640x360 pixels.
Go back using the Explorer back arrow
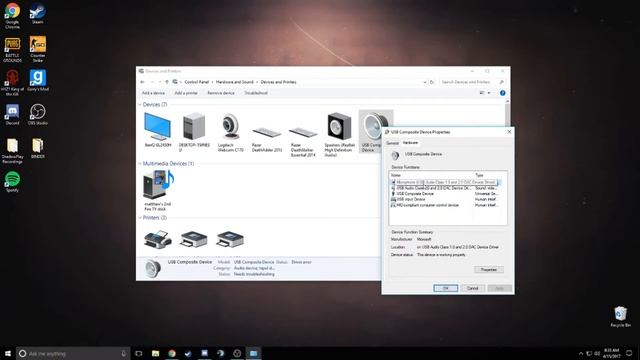[x=142, y=82]
